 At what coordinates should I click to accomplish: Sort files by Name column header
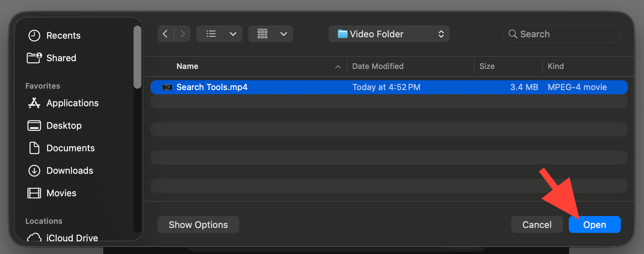click(187, 66)
